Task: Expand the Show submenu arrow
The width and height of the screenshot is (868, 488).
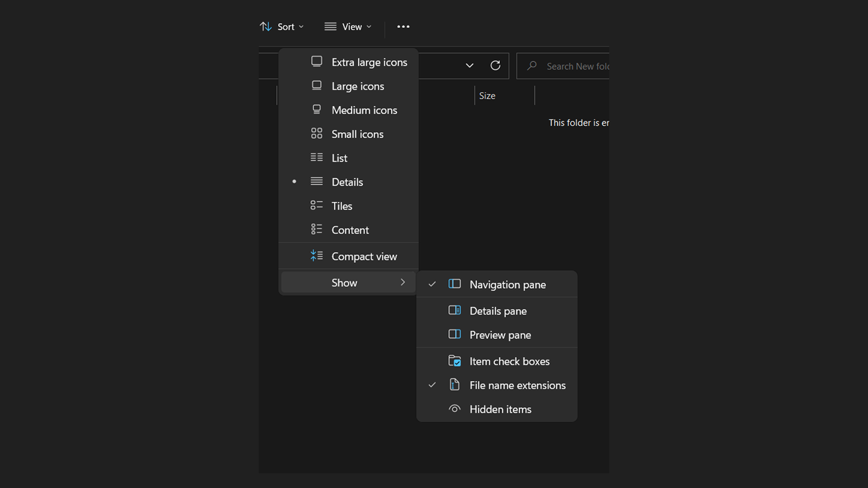Action: point(403,282)
